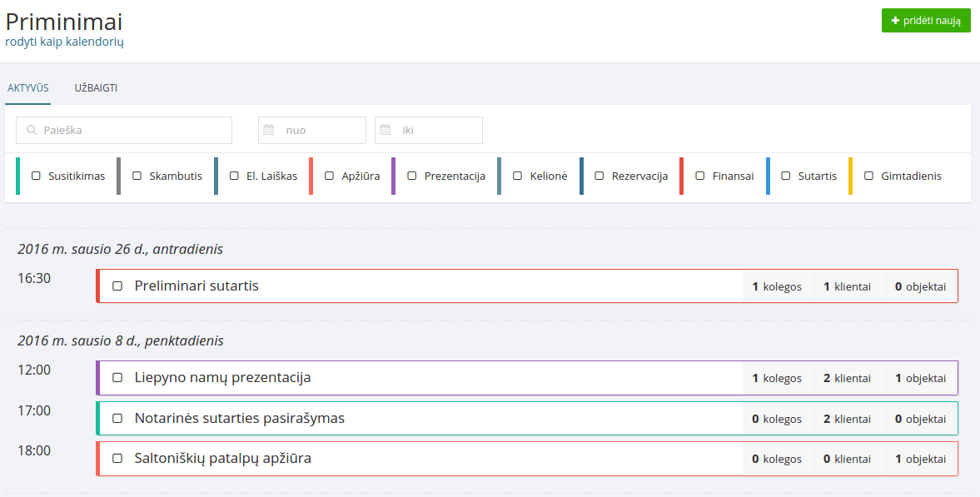The width and height of the screenshot is (980, 497).
Task: Focus the iki end date field
Action: (437, 131)
